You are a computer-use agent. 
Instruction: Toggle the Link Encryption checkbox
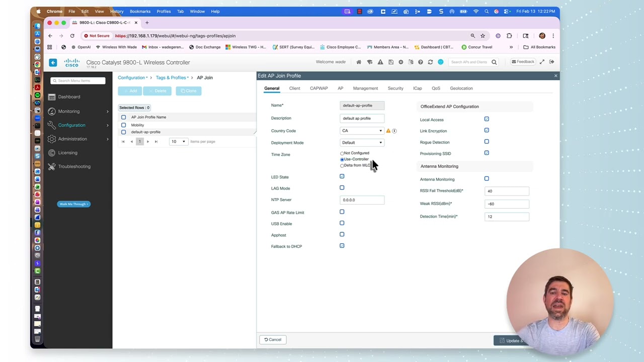tap(487, 130)
